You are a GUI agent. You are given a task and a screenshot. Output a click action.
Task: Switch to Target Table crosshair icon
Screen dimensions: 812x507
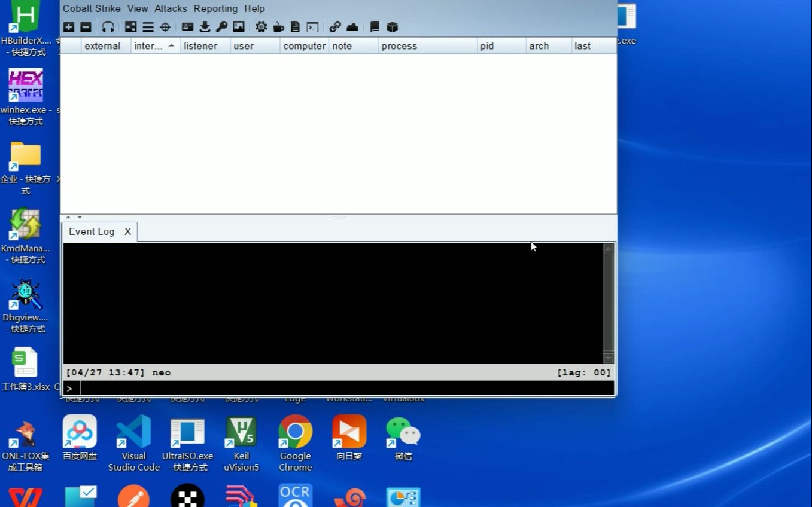pyautogui.click(x=165, y=27)
